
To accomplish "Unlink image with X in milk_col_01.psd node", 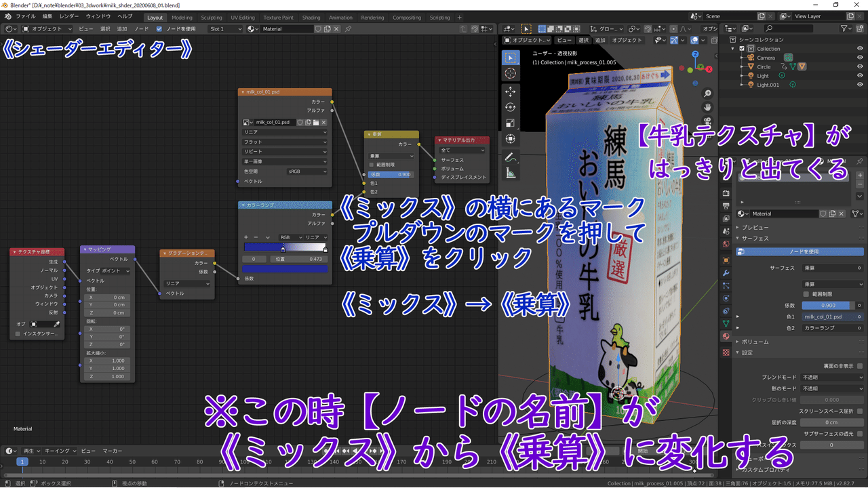I will coord(323,123).
